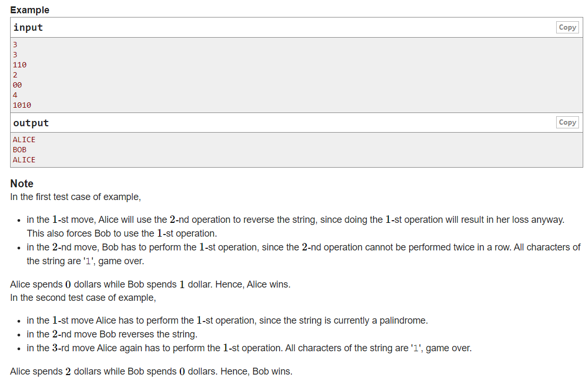
Task: Copy the example output text
Action: point(567,122)
